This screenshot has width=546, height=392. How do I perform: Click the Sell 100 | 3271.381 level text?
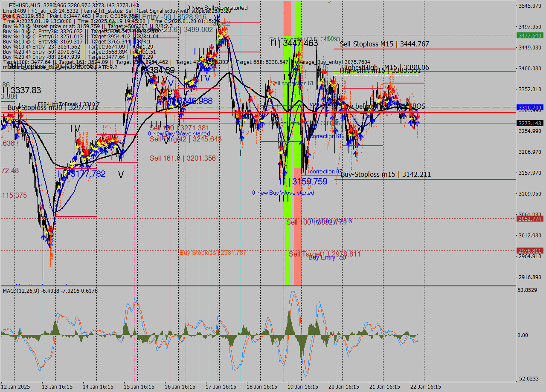pos(179,128)
